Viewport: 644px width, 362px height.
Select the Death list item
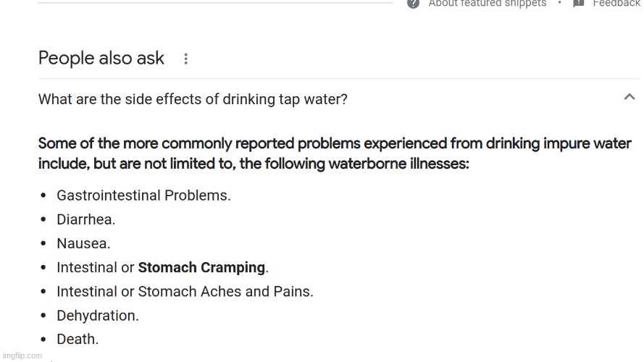[x=78, y=340]
